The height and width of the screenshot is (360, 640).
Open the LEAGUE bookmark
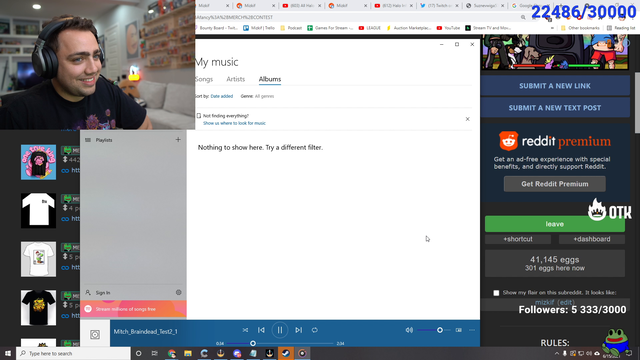[369, 28]
